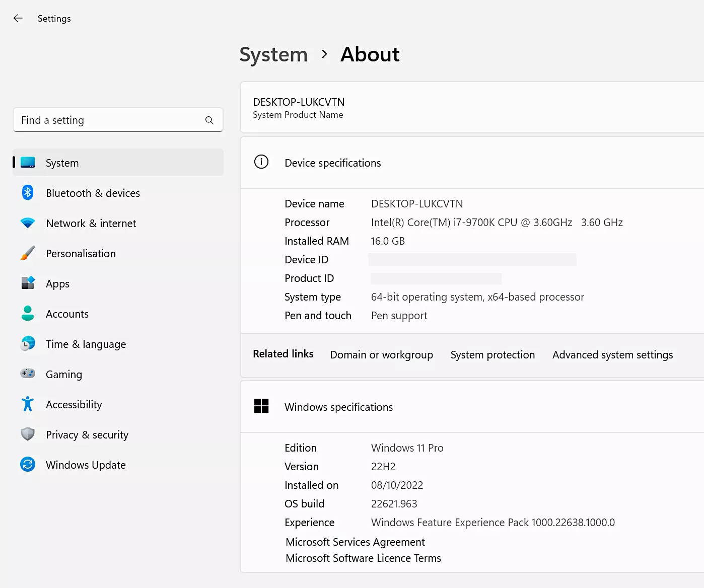The image size is (704, 588).
Task: Click the 08/10/2022 installed date
Action: (397, 485)
